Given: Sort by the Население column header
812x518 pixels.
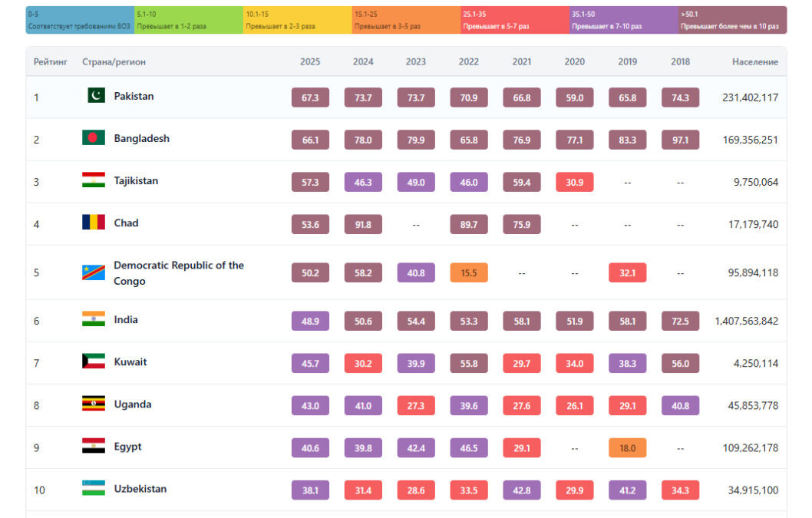Looking at the screenshot, I should coord(754,62).
